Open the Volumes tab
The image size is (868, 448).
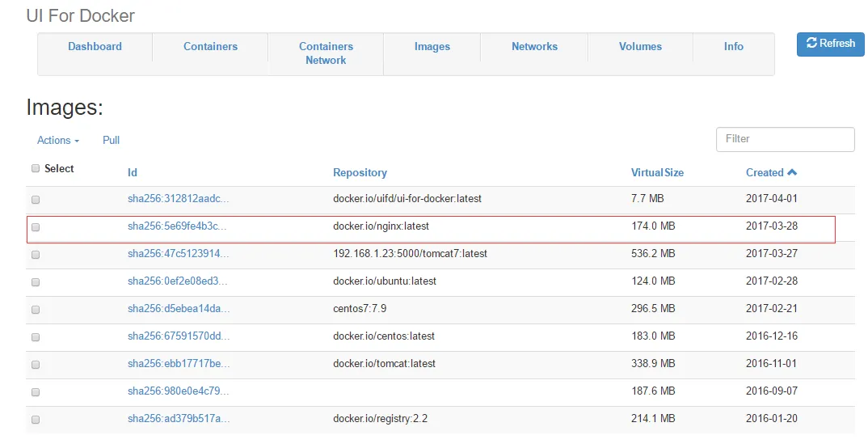[640, 47]
